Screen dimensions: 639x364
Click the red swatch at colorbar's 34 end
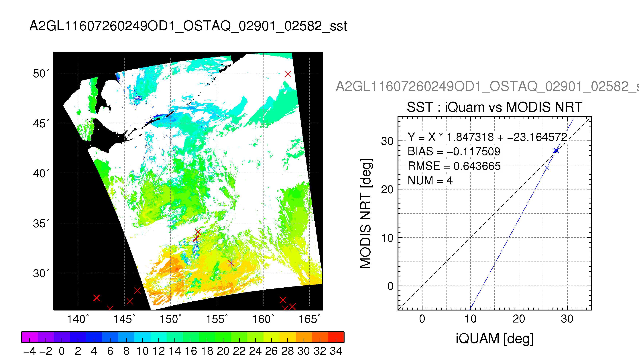pos(336,337)
